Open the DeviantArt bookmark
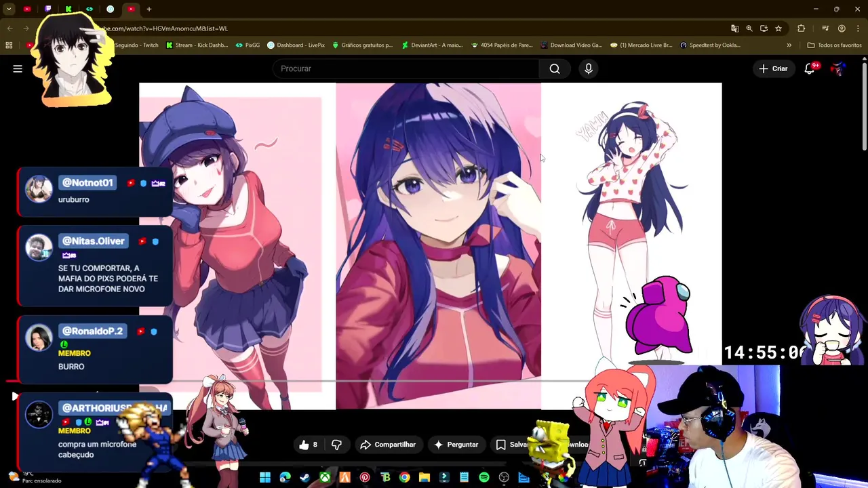868x488 pixels. point(431,45)
